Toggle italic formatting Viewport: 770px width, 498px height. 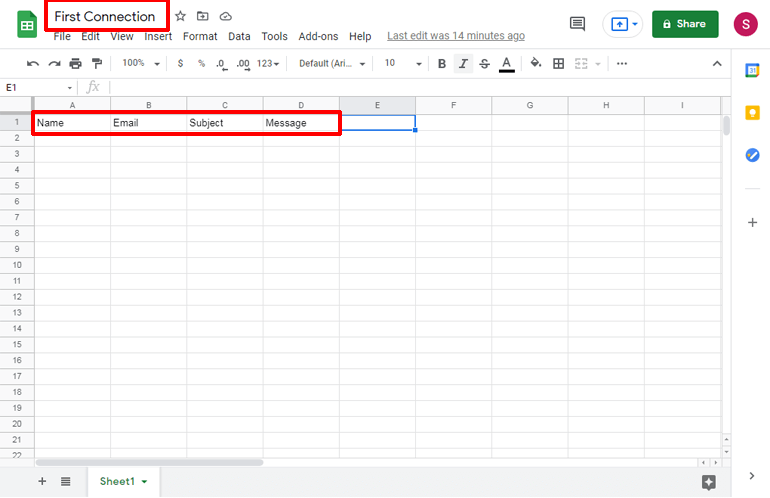463,63
